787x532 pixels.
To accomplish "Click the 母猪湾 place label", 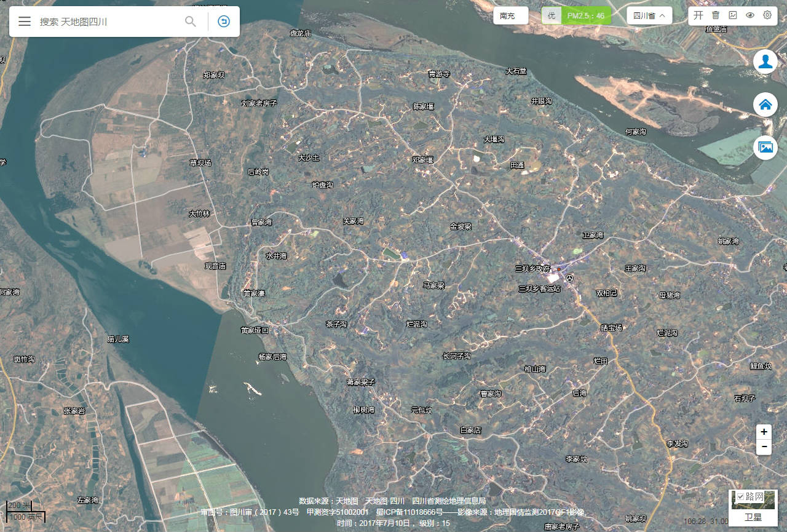I will coord(670,295).
